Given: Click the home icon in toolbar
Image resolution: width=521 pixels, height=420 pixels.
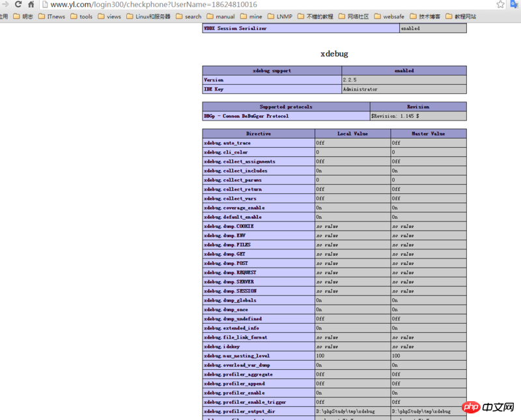Looking at the screenshot, I should click(31, 5).
